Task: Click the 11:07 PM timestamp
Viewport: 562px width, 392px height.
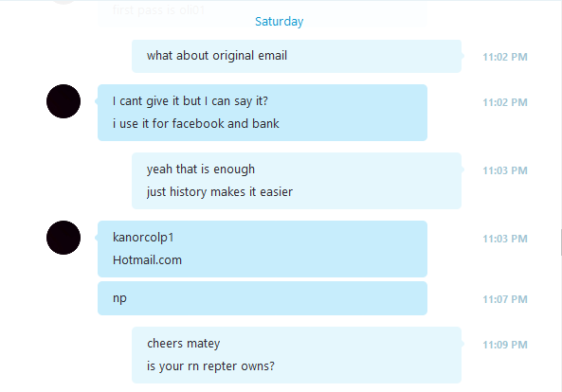Action: 505,299
